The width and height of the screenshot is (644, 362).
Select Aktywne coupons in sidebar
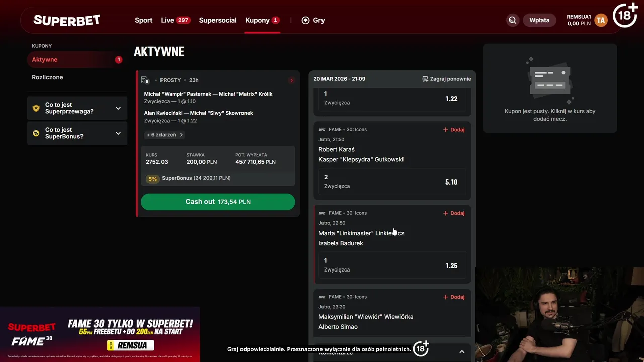[x=77, y=59]
